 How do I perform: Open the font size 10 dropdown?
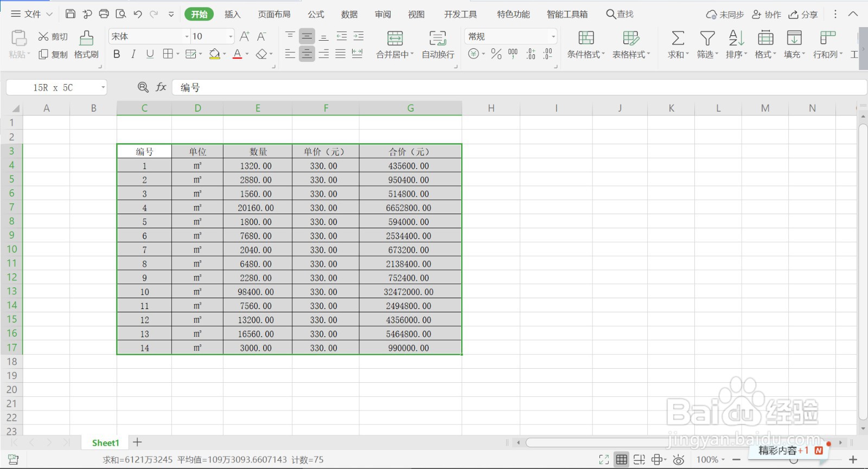click(231, 36)
